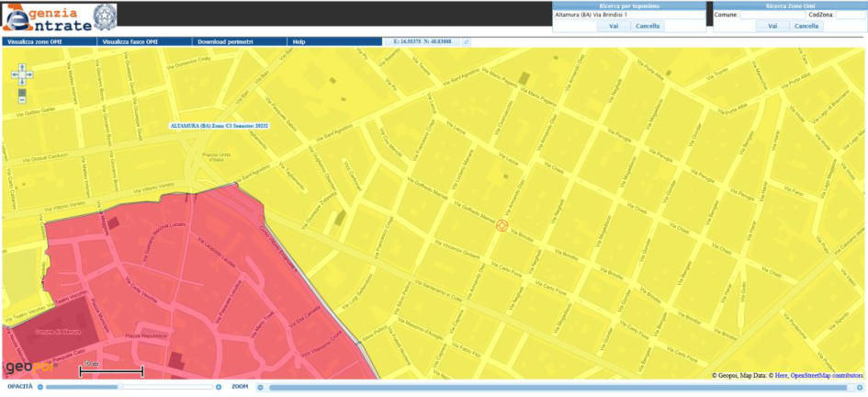The height and width of the screenshot is (397, 868).
Task: Pan the map right with arrow
Action: tap(29, 74)
